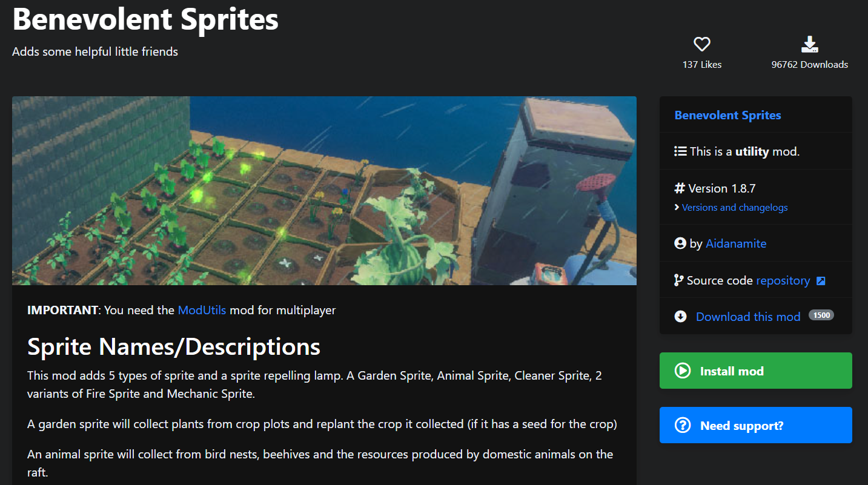Screen dimensions: 868x485
Task: Click the download arrow circle icon
Action: 680,317
